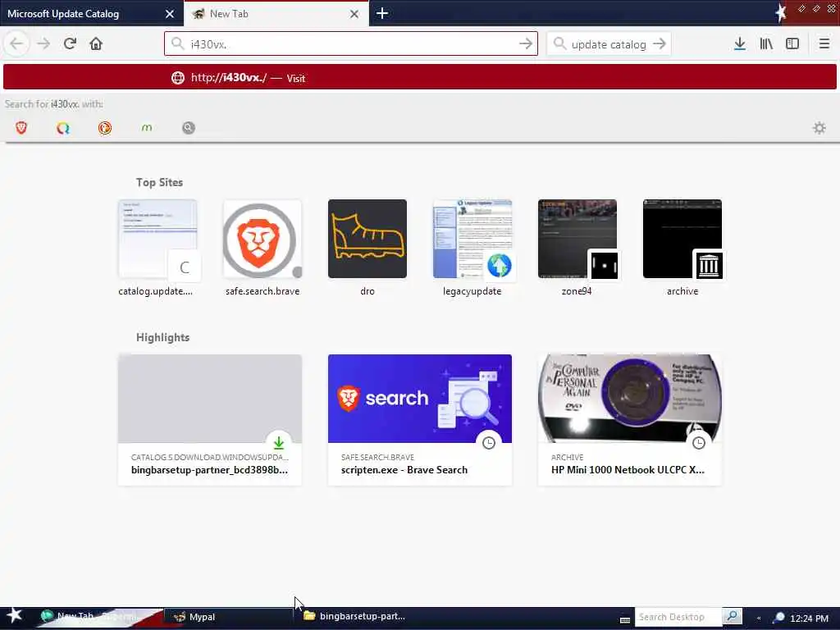Open scripten.exe - Brave Search highlight
Viewport: 840px width, 630px height.
(x=420, y=420)
